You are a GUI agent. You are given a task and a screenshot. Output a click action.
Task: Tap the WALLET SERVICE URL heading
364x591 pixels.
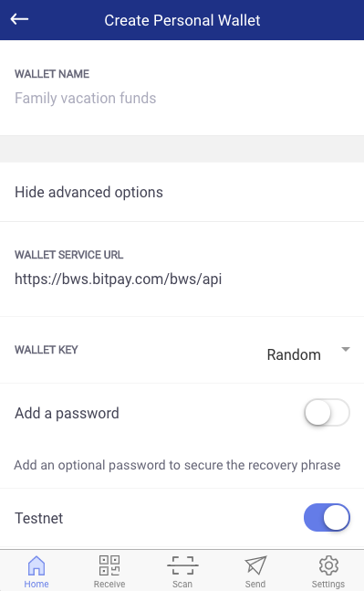(x=69, y=255)
